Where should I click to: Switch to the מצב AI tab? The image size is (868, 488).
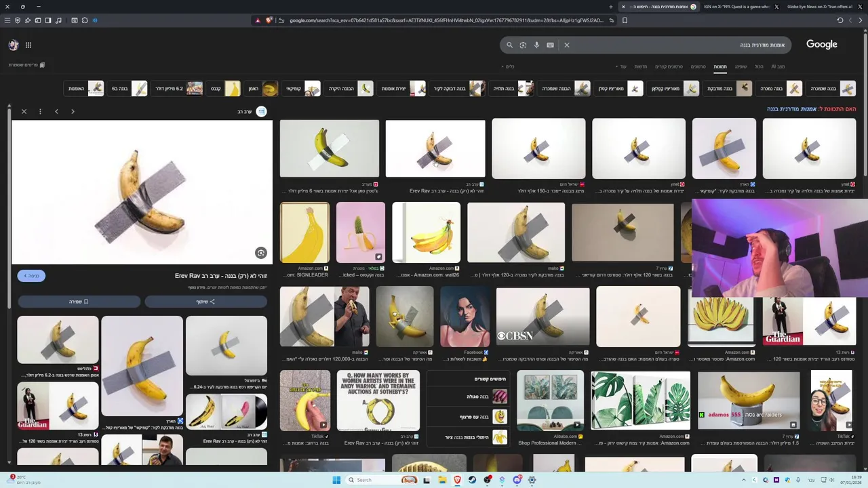[x=778, y=66]
